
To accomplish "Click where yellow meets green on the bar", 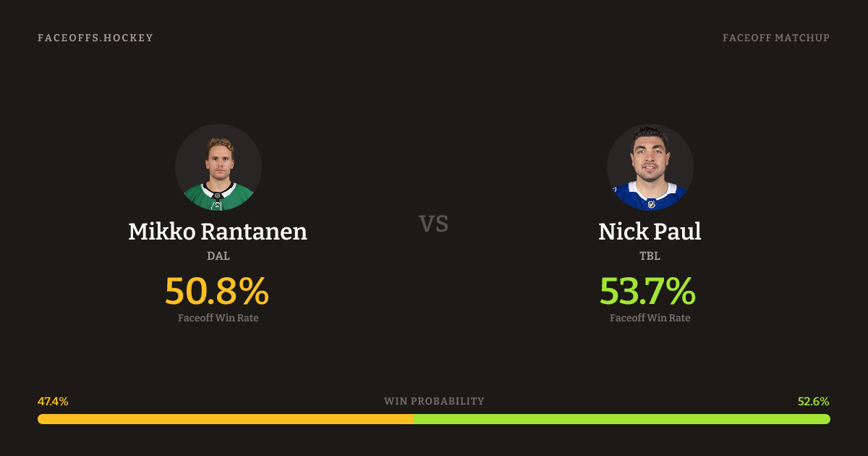I will pyautogui.click(x=413, y=419).
